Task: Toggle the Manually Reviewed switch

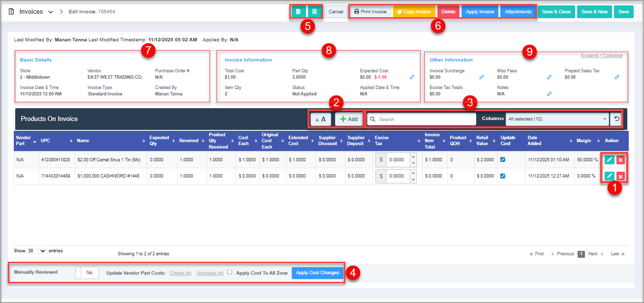Action: click(87, 273)
